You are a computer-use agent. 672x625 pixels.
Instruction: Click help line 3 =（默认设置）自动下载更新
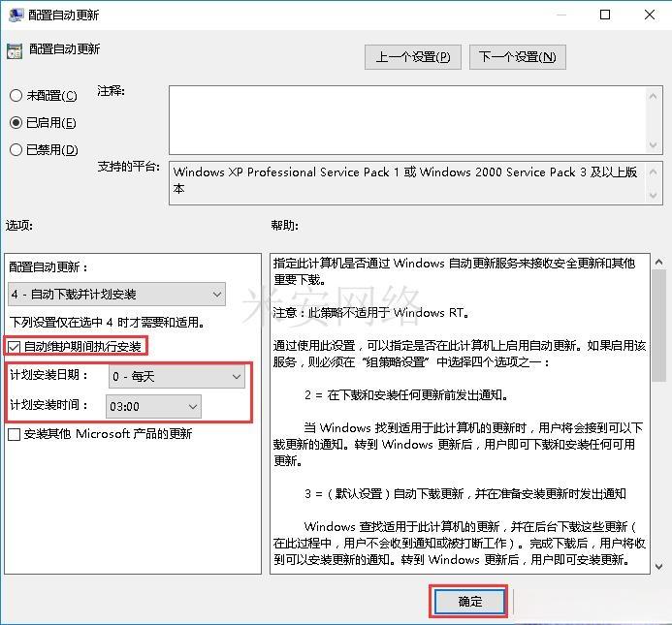pos(465,494)
